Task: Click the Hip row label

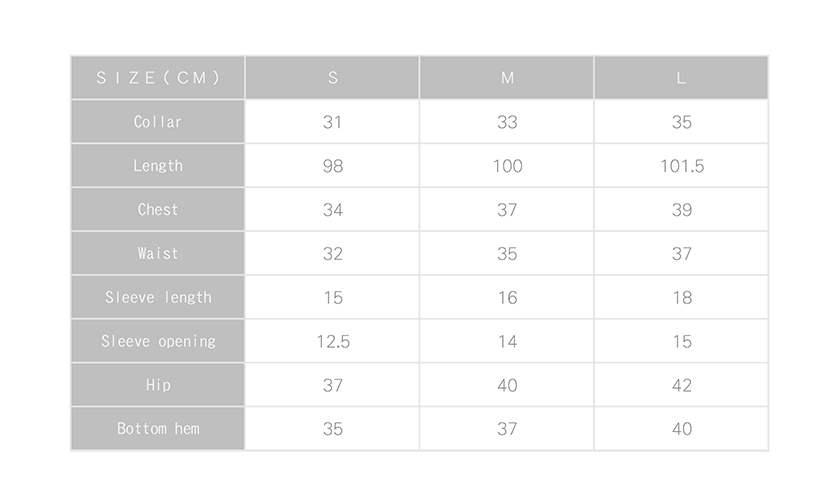Action: [158, 385]
